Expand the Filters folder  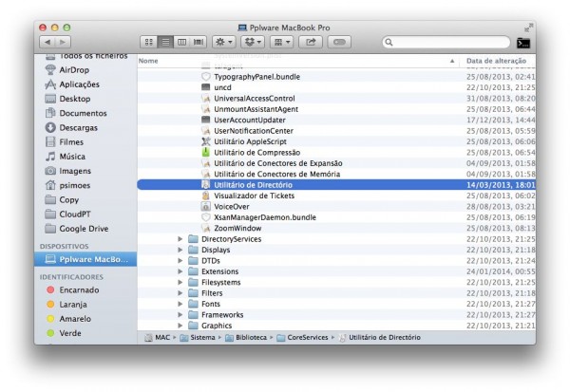tap(180, 293)
